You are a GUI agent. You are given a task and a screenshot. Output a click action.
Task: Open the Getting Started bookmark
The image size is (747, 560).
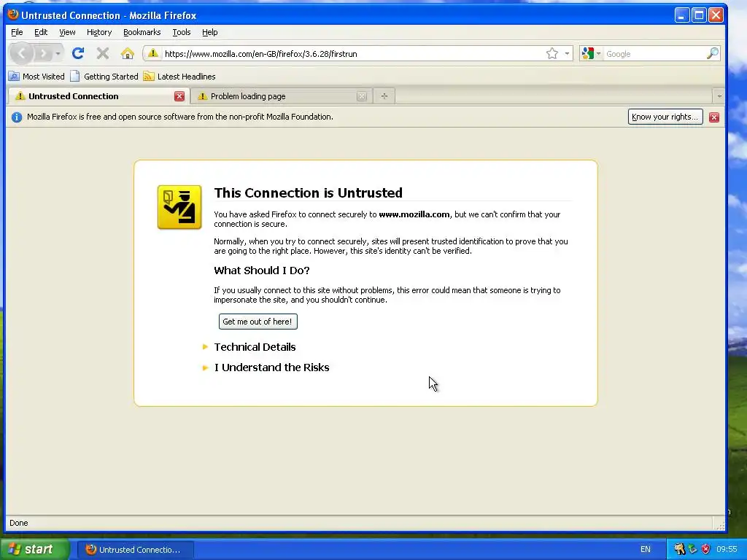pos(104,76)
